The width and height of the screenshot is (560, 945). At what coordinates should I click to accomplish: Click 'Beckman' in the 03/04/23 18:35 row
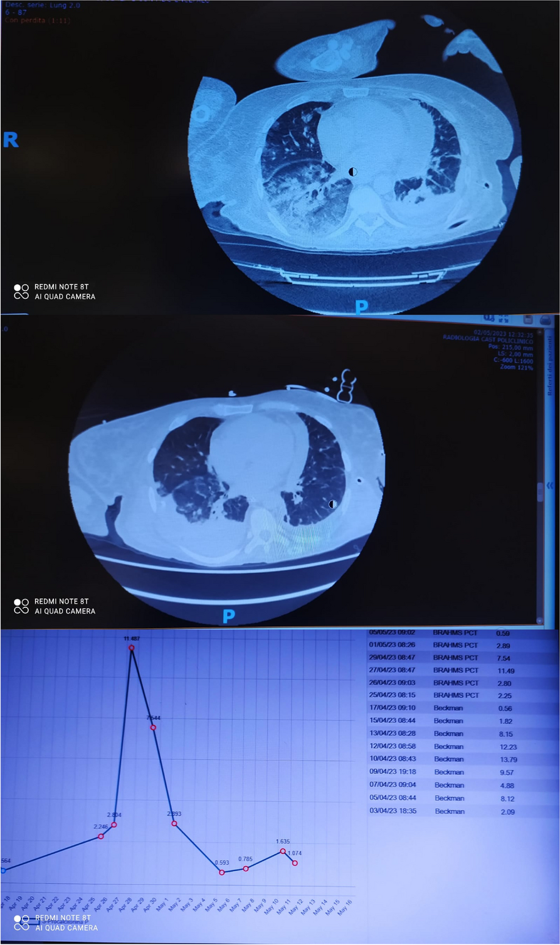click(x=449, y=811)
